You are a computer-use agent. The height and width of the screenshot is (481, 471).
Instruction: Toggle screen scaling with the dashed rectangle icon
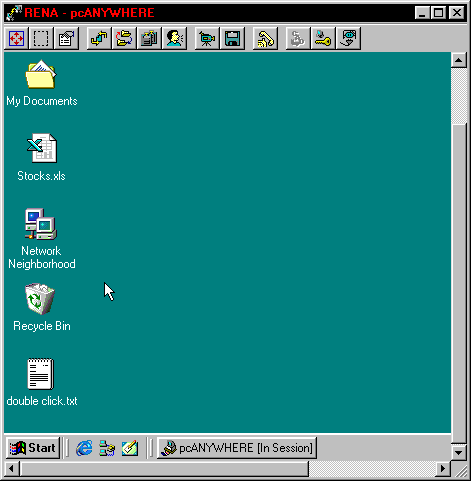click(41, 39)
